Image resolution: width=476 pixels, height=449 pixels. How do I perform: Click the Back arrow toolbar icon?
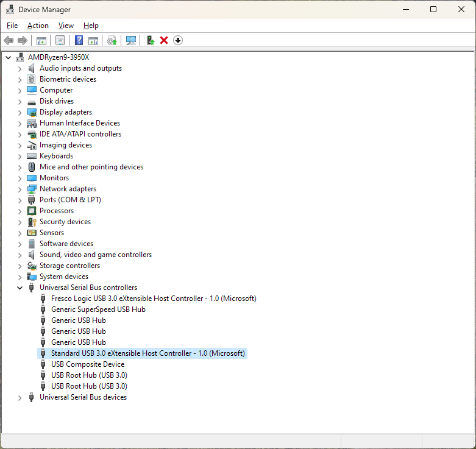pos(9,40)
